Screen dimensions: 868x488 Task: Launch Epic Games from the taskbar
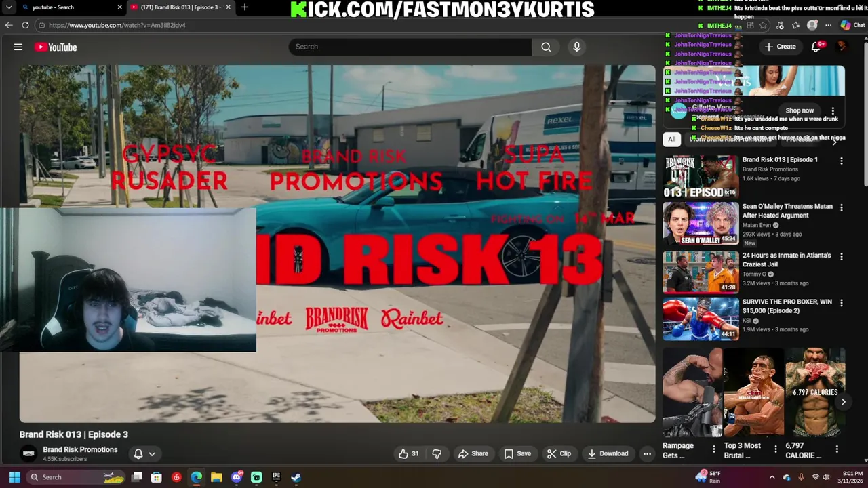(x=276, y=477)
